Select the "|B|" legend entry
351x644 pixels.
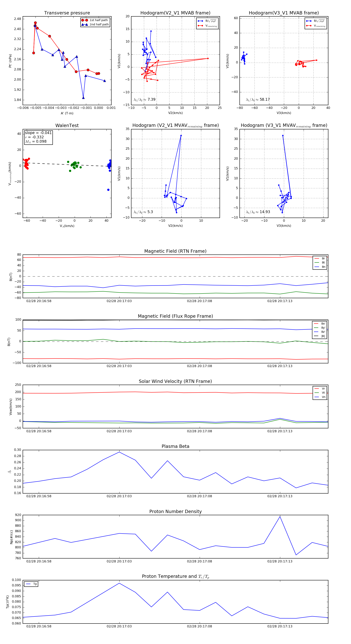(x=320, y=336)
